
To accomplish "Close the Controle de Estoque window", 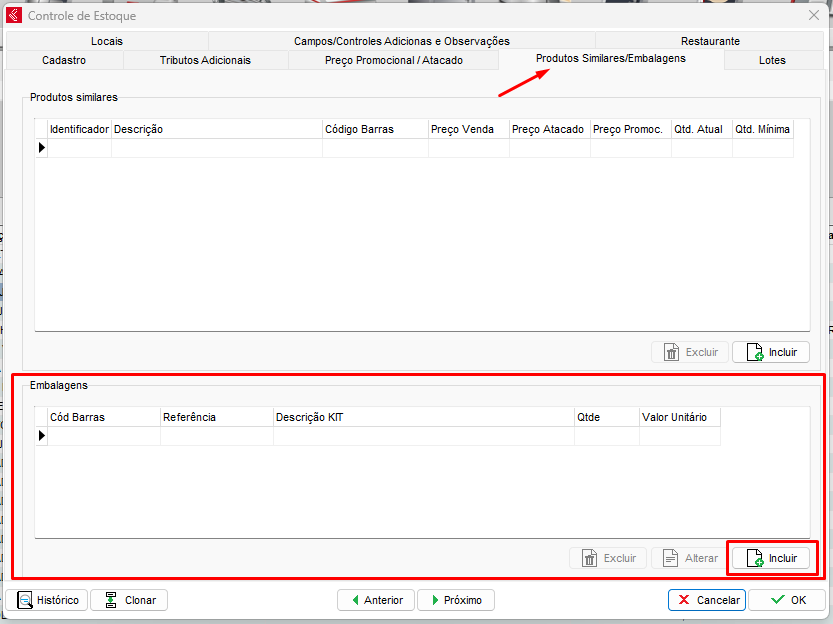I will 813,16.
